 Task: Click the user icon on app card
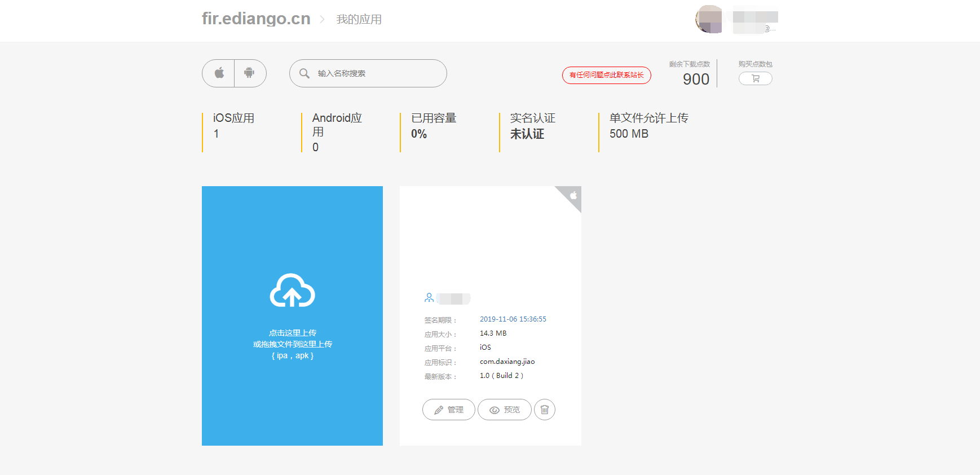pyautogui.click(x=429, y=298)
